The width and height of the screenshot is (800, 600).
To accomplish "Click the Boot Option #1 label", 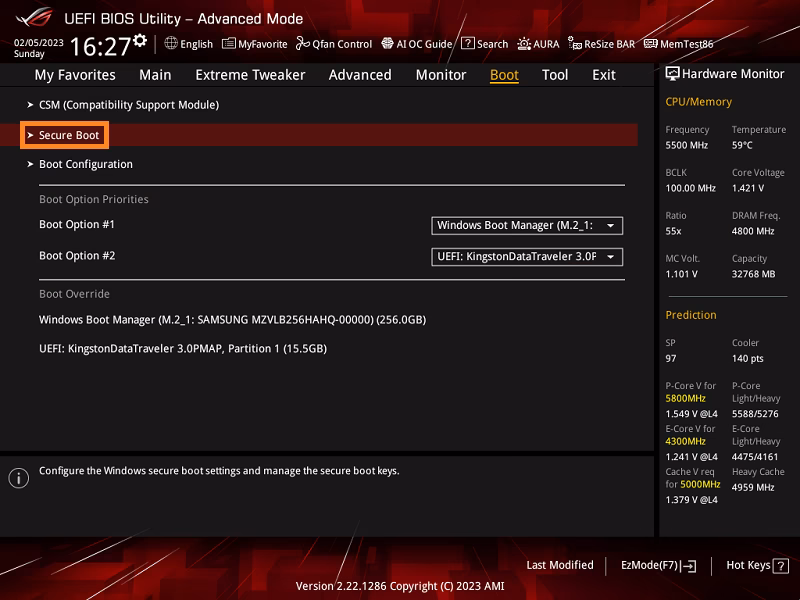I will (x=77, y=224).
